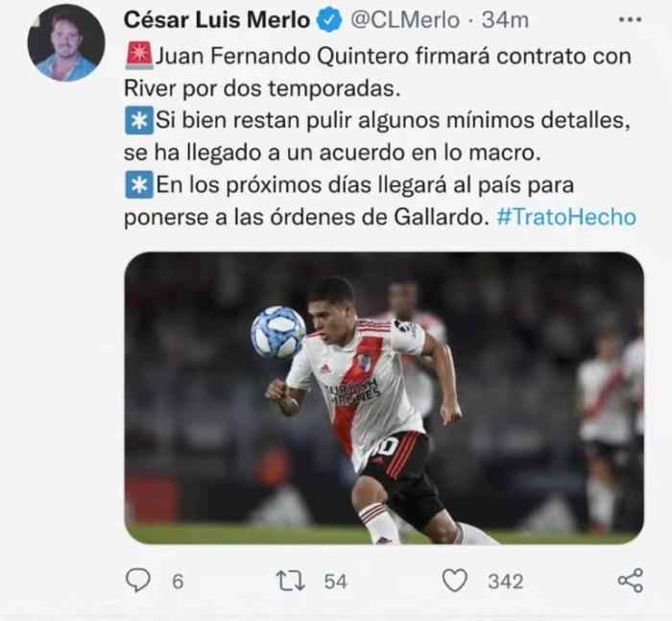Click the César Luis Merlo display name
The width and height of the screenshot is (672, 621).
point(217,20)
